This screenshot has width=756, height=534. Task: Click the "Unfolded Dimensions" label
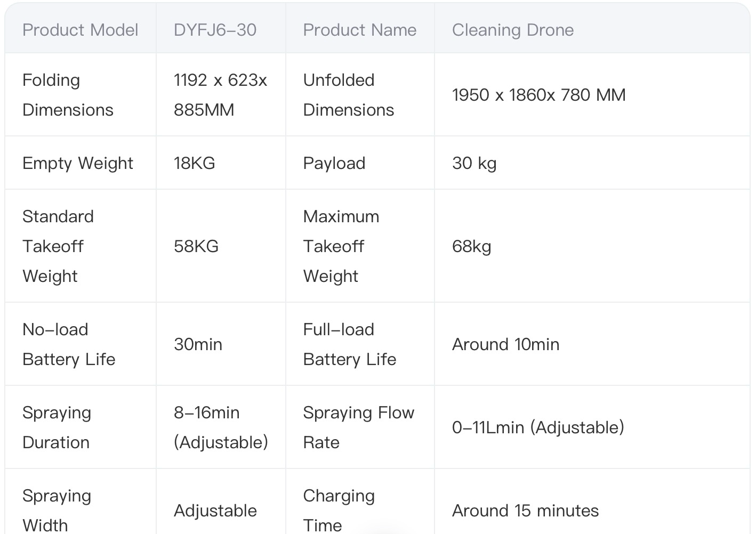pos(348,95)
